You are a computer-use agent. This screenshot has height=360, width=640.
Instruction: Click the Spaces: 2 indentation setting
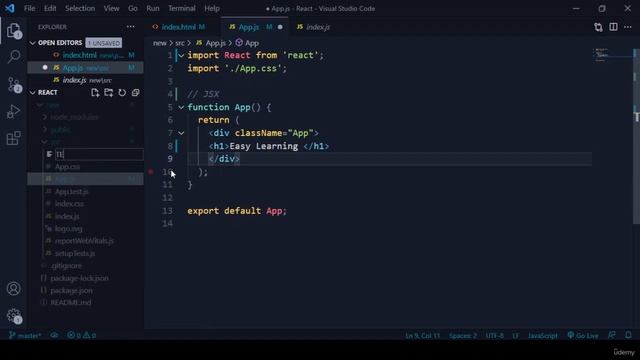pyautogui.click(x=463, y=336)
